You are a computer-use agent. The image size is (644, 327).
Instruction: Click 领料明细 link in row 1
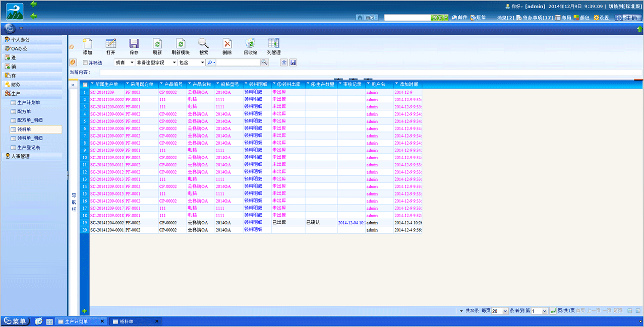click(x=252, y=92)
